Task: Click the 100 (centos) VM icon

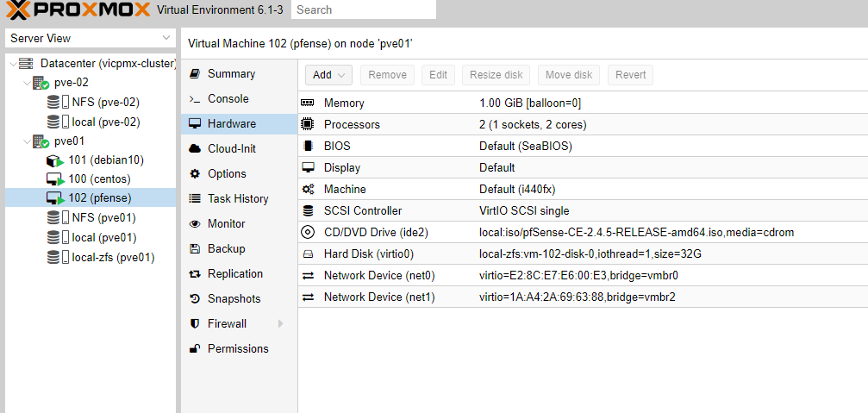Action: pos(55,180)
